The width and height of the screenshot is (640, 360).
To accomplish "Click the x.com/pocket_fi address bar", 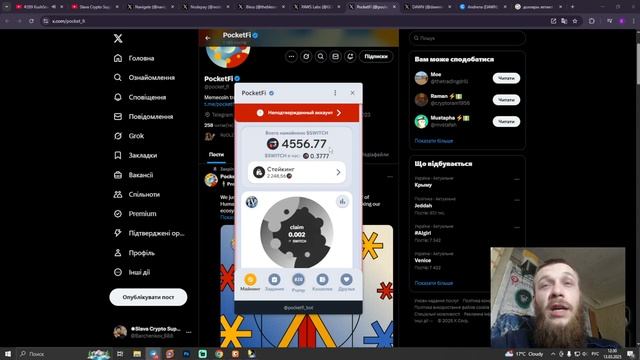I will [69, 21].
